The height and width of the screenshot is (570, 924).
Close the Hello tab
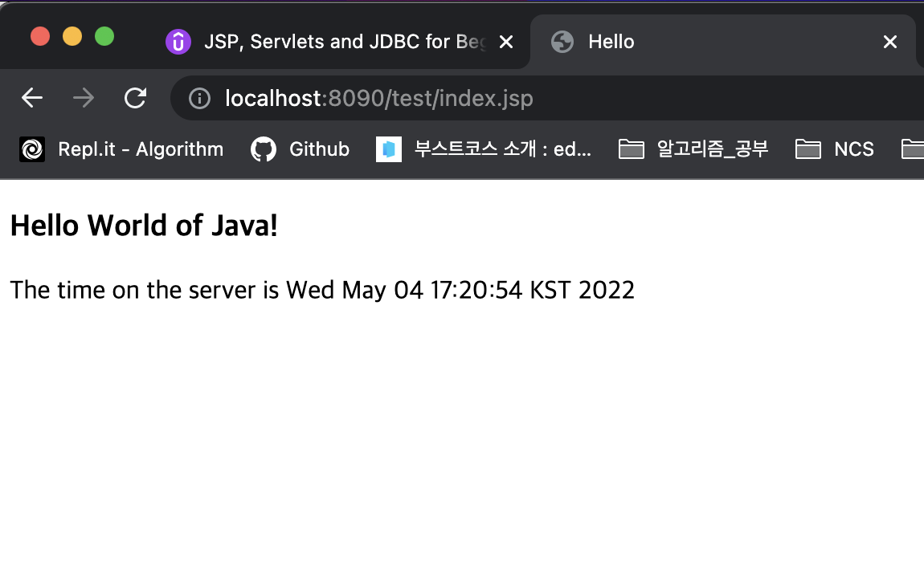[890, 41]
